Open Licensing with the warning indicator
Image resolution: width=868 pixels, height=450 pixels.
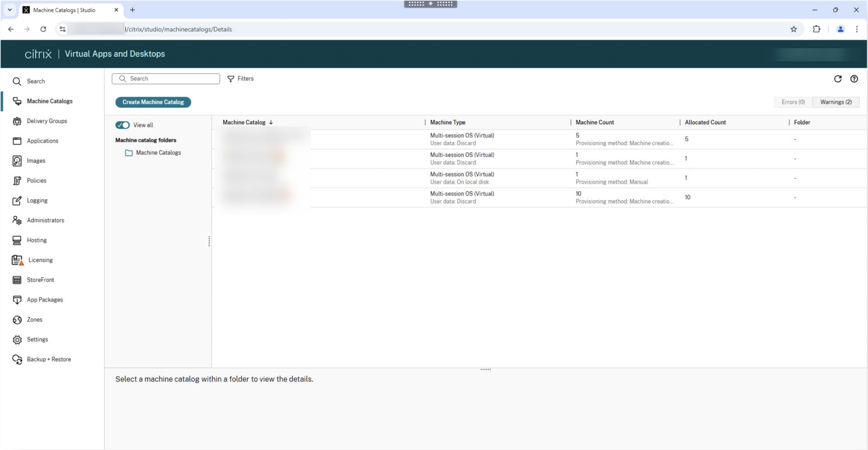[x=40, y=260]
